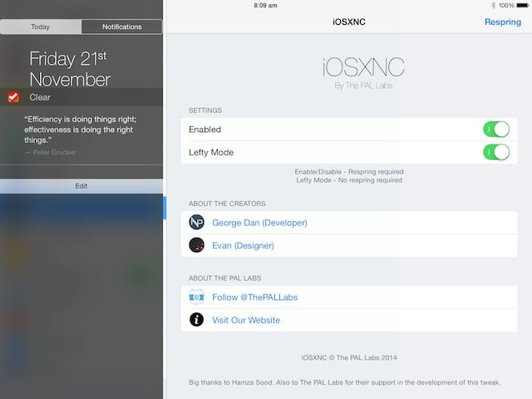
Task: Tap the PAL Labs icon beside Follow
Action: (x=196, y=297)
